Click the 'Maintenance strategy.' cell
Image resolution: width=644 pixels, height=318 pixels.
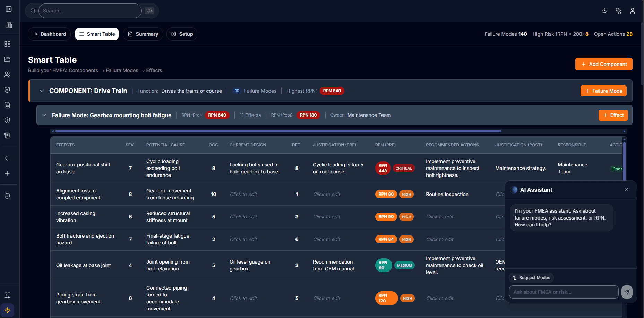point(521,168)
